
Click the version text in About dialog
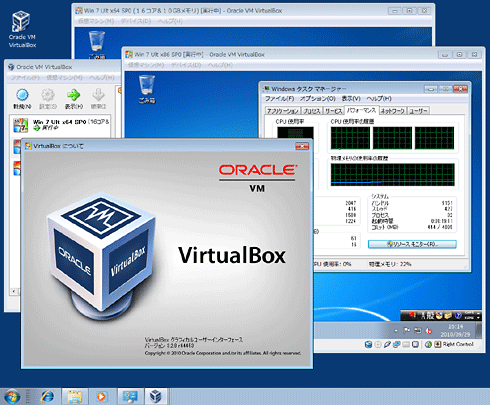pos(169,346)
